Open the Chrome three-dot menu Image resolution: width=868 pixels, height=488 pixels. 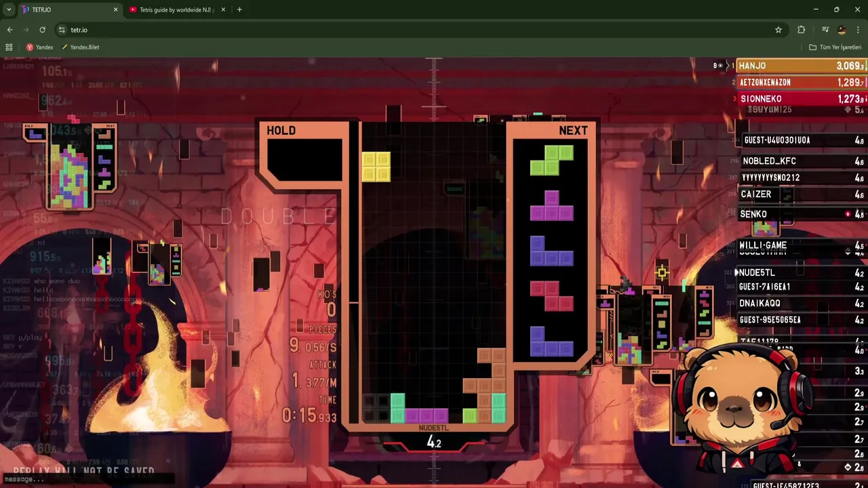[x=859, y=30]
